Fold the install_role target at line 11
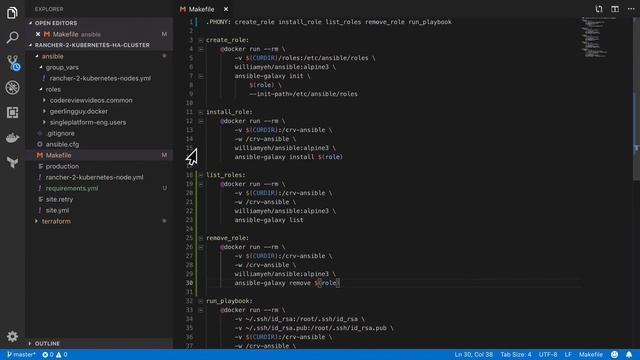 [200, 112]
